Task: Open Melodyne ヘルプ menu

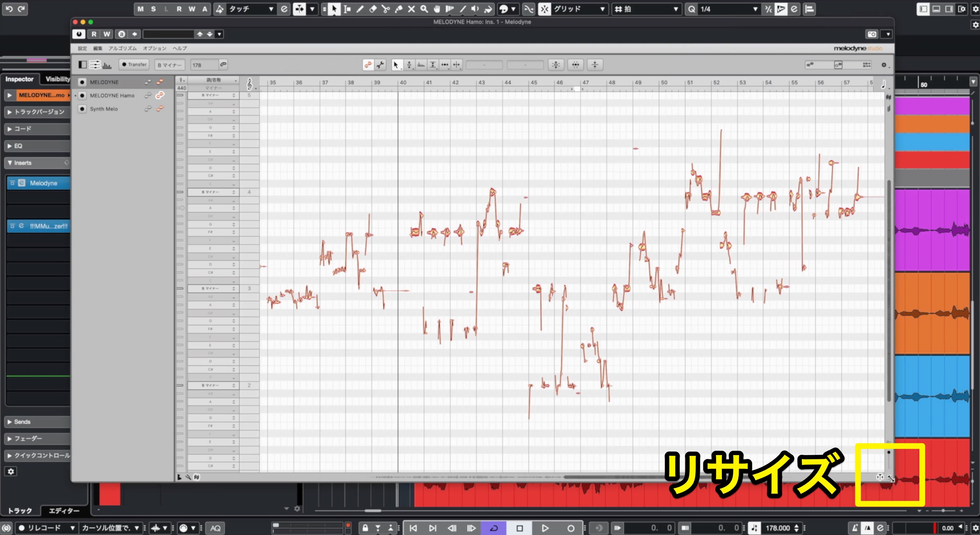Action: (x=179, y=48)
